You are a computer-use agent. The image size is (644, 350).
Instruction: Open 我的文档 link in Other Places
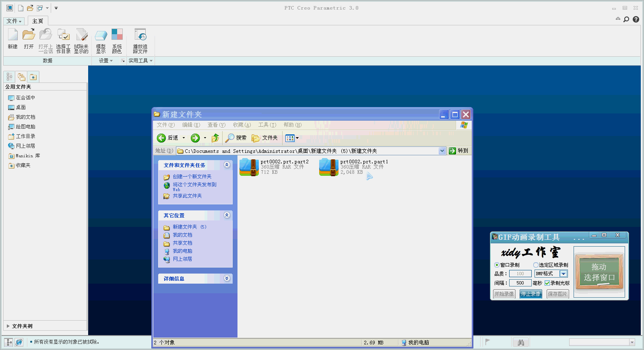pos(182,235)
